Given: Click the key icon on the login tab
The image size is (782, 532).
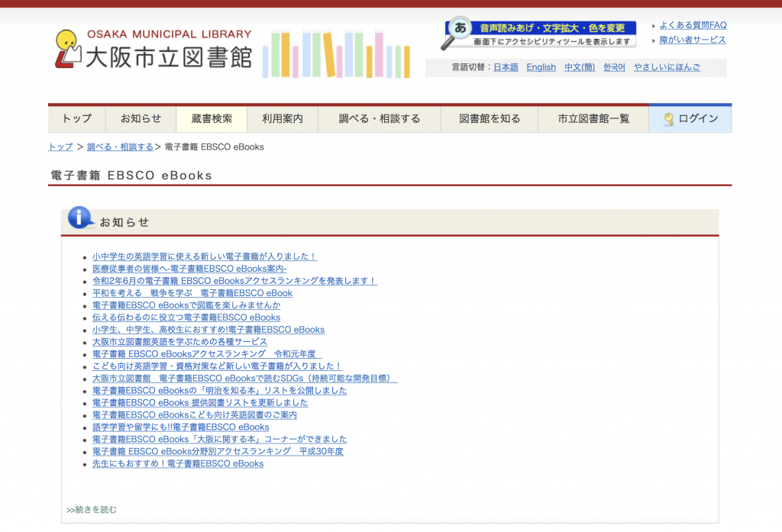Looking at the screenshot, I should pyautogui.click(x=669, y=118).
